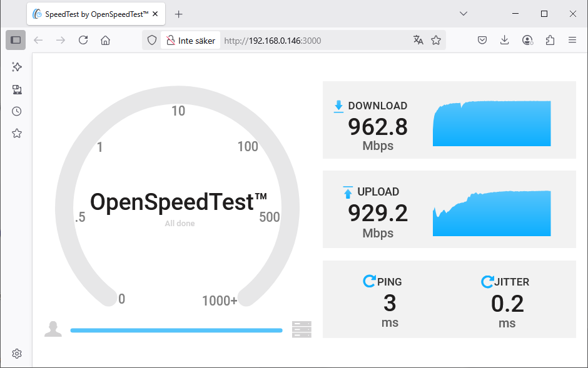Click the upload speed graph
The width and height of the screenshot is (588, 368).
(492, 214)
